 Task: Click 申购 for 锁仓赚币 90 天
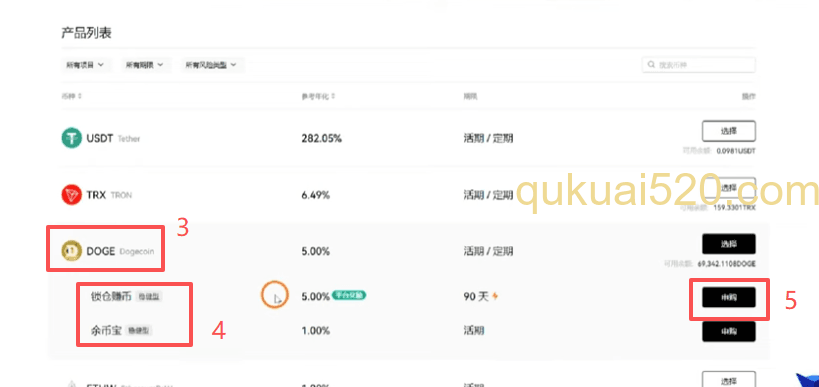pyautogui.click(x=729, y=297)
